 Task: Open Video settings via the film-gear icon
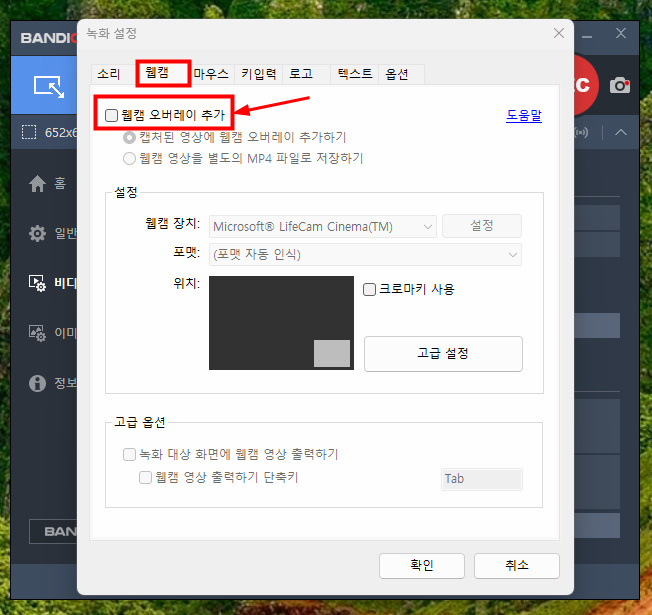[38, 283]
